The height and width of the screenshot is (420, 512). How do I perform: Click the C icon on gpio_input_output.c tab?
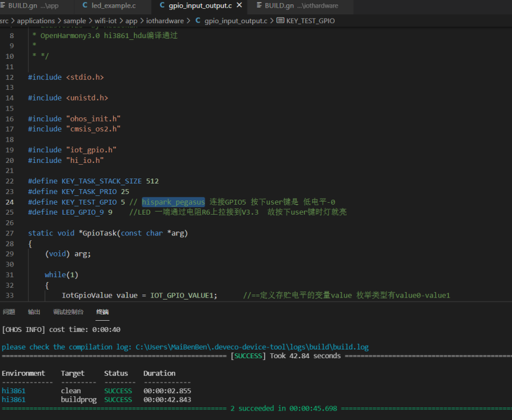[162, 6]
